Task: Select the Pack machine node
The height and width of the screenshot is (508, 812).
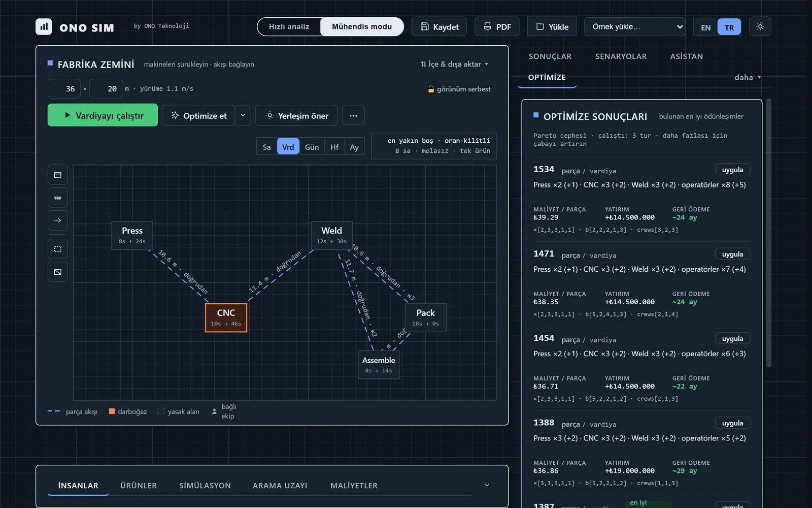Action: (426, 317)
